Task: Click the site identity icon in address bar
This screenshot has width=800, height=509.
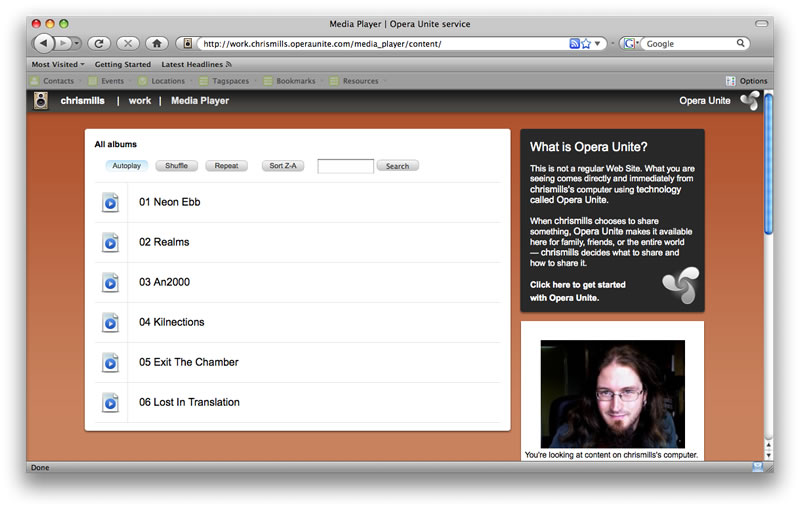Action: (188, 43)
